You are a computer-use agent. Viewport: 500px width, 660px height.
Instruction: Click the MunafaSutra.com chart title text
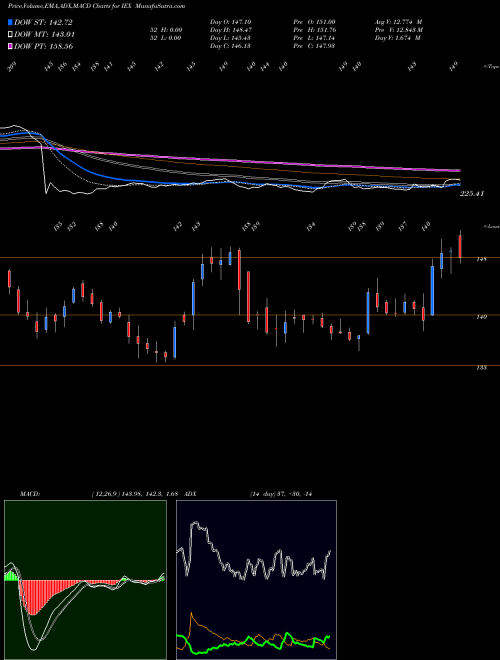pos(162,6)
